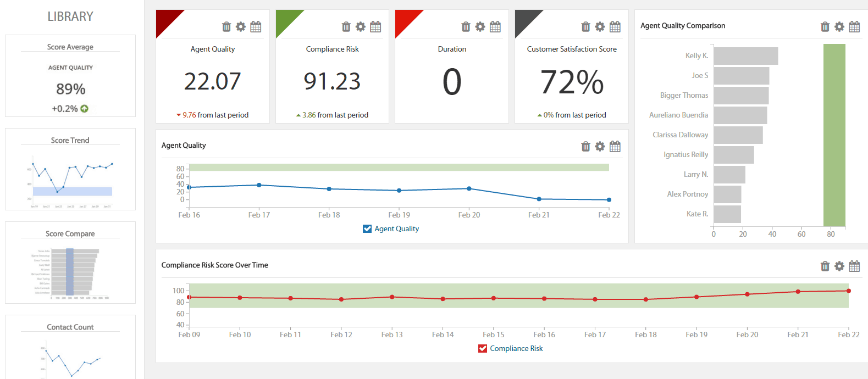Click the Score Average library card

[70, 76]
